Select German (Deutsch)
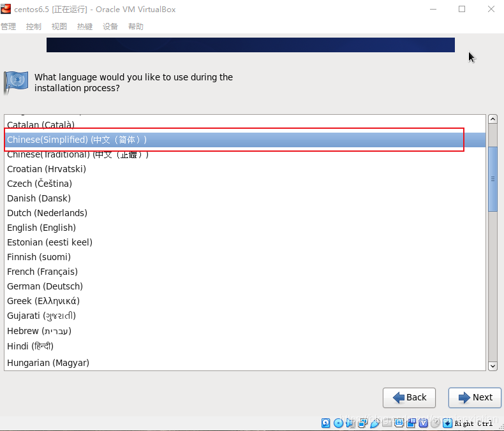This screenshot has width=504, height=431. pos(245,286)
